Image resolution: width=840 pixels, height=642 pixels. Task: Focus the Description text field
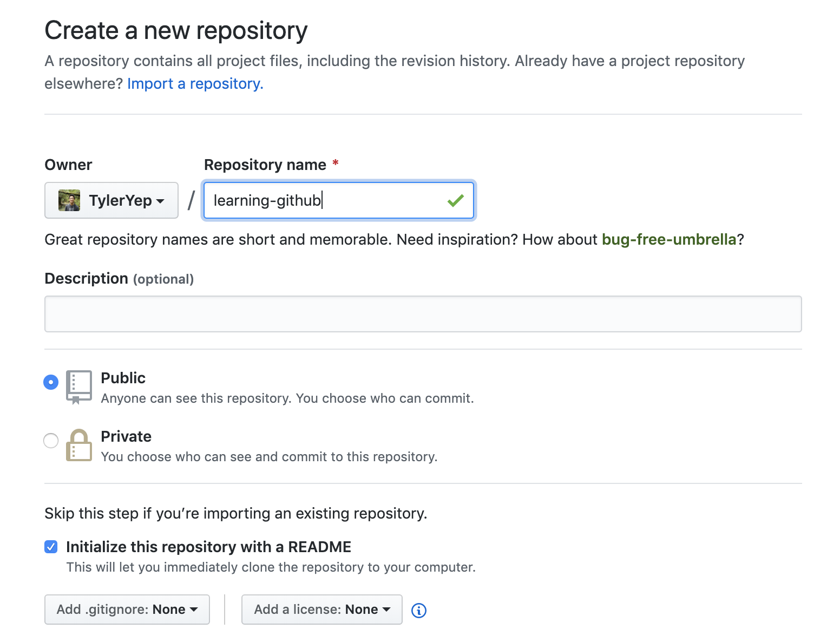[423, 314]
